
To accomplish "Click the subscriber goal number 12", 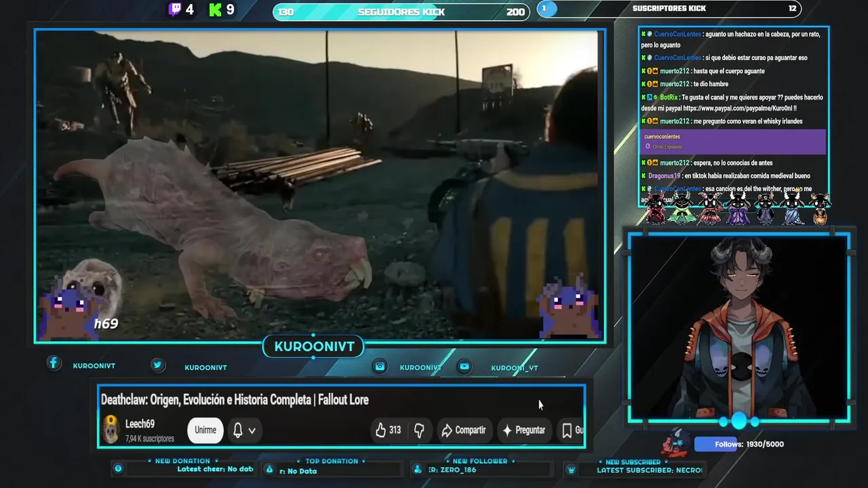I will [x=792, y=9].
